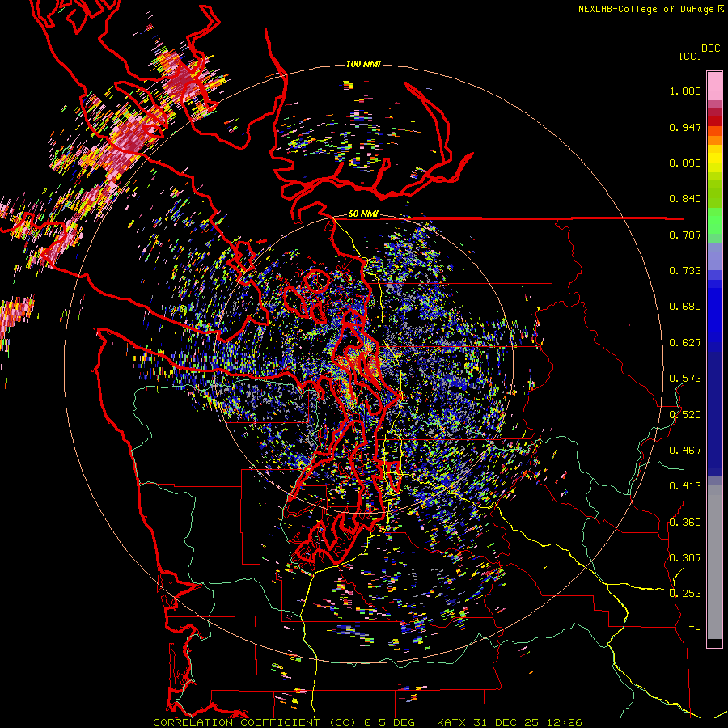
Task: Click the 1.000 value on the scale
Action: (x=685, y=91)
